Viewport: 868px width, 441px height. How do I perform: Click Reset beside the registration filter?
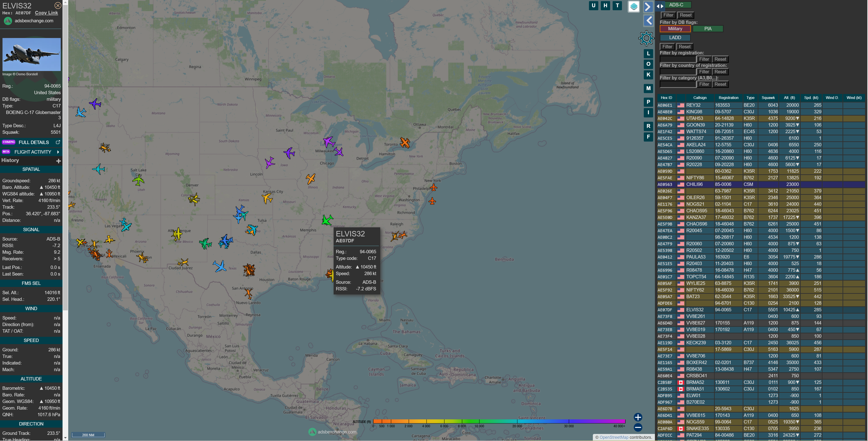tap(720, 59)
